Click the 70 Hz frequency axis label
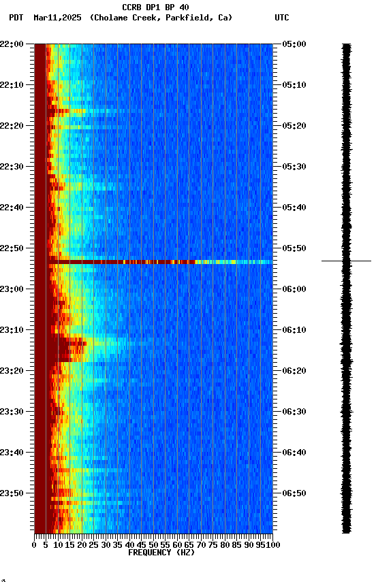 (x=201, y=546)
